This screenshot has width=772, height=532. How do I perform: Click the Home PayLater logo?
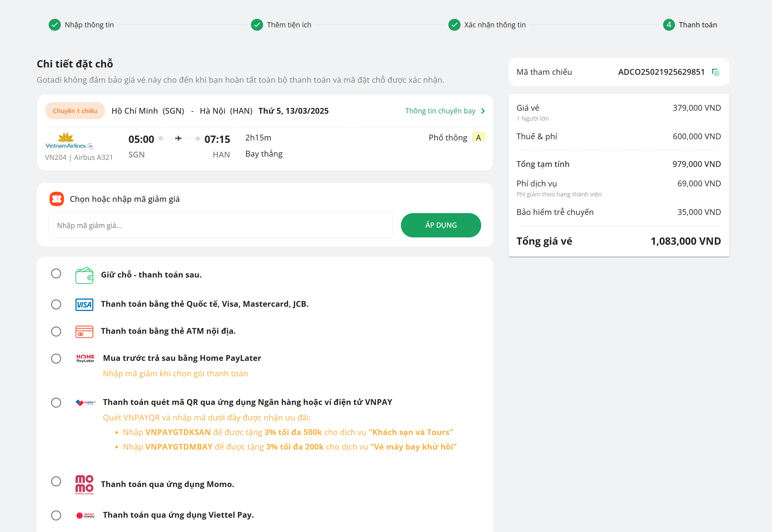click(85, 358)
